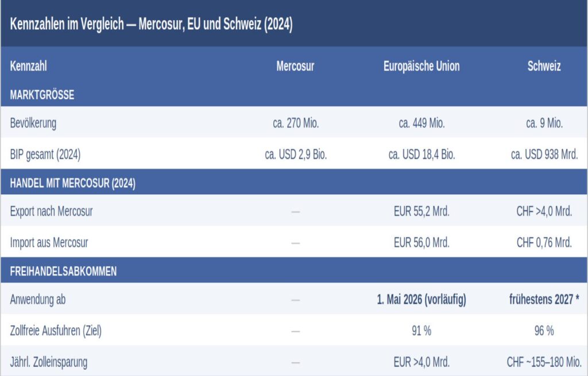Image resolution: width=588 pixels, height=376 pixels.
Task: Click the EU GDP value 'ca. USD 18,4 Bio.'
Action: click(x=421, y=154)
